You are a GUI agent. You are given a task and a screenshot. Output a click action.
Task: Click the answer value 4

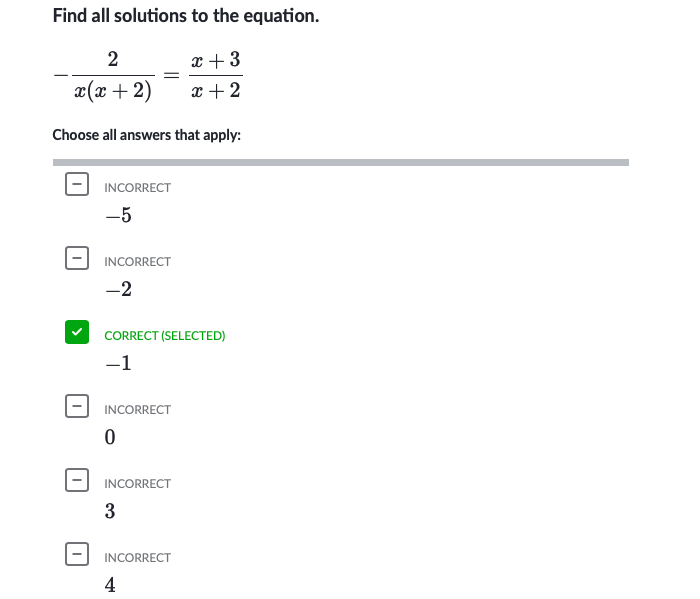tap(110, 585)
